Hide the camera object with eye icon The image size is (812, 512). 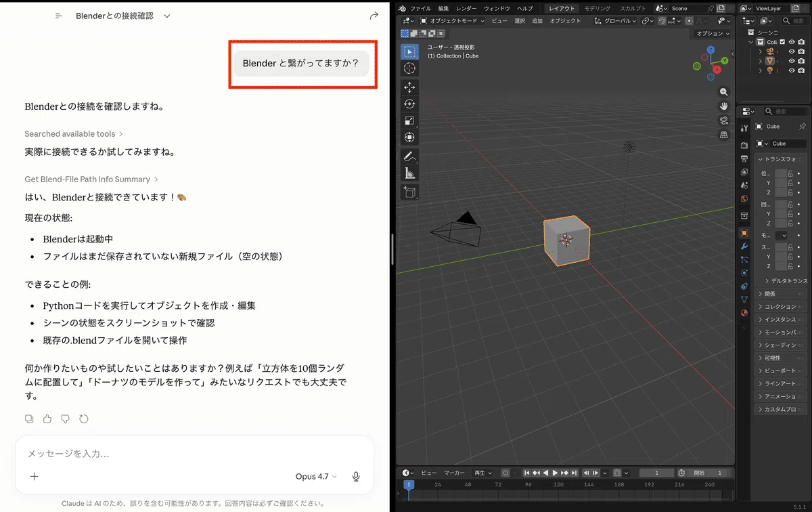792,51
